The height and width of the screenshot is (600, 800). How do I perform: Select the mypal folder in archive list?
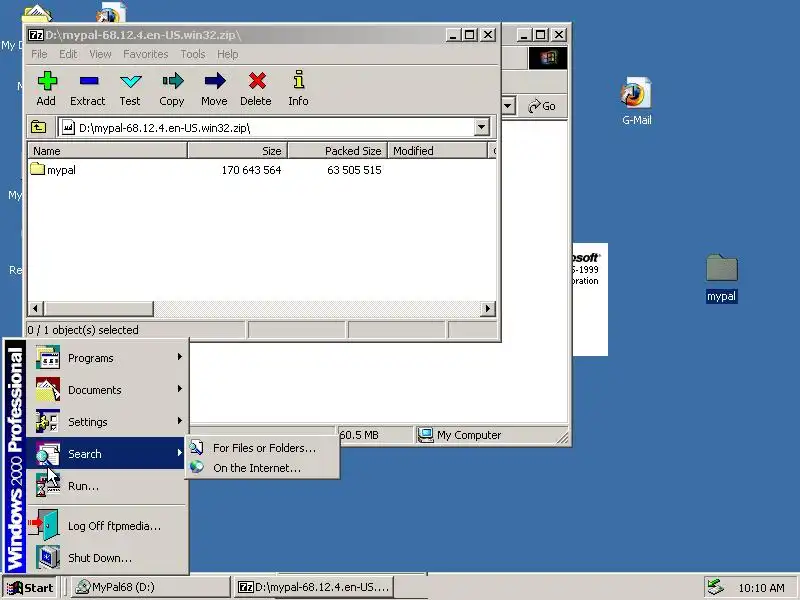pos(53,169)
